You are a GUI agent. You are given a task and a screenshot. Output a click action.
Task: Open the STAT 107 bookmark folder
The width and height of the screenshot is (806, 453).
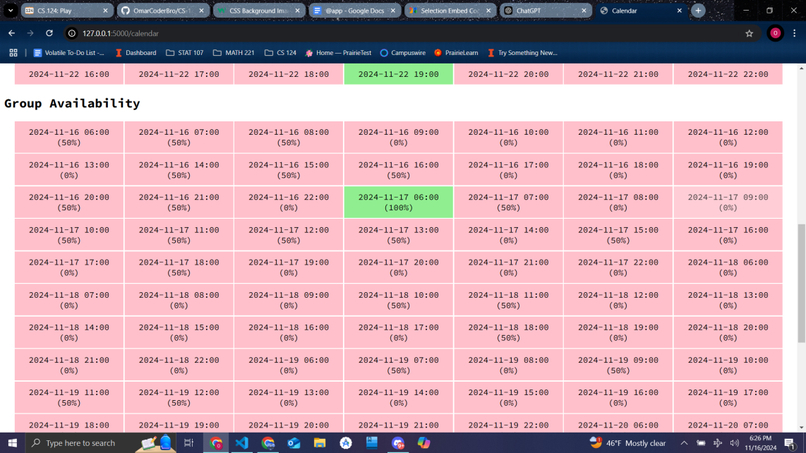(185, 52)
